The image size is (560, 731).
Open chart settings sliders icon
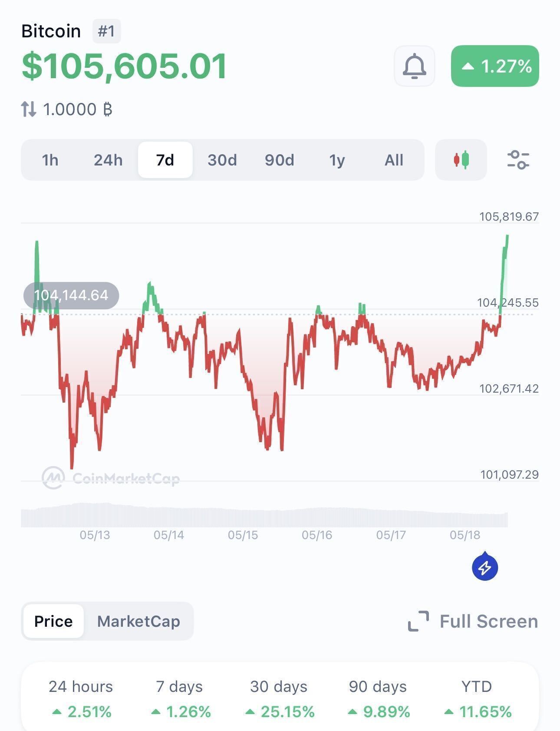[x=518, y=160]
